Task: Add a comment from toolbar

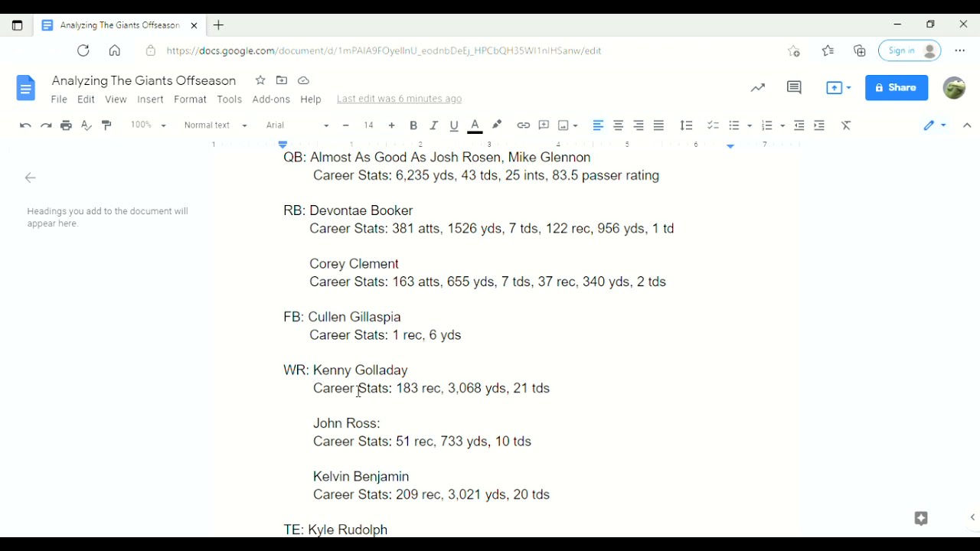Action: [544, 126]
